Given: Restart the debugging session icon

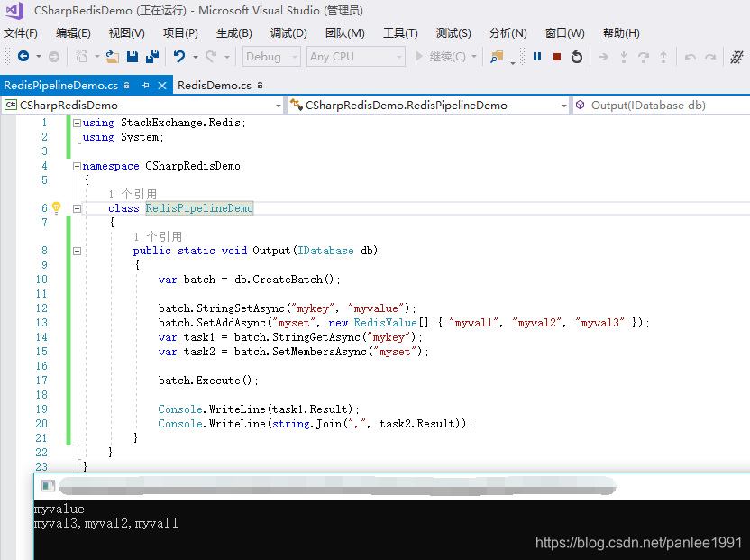Looking at the screenshot, I should [577, 57].
